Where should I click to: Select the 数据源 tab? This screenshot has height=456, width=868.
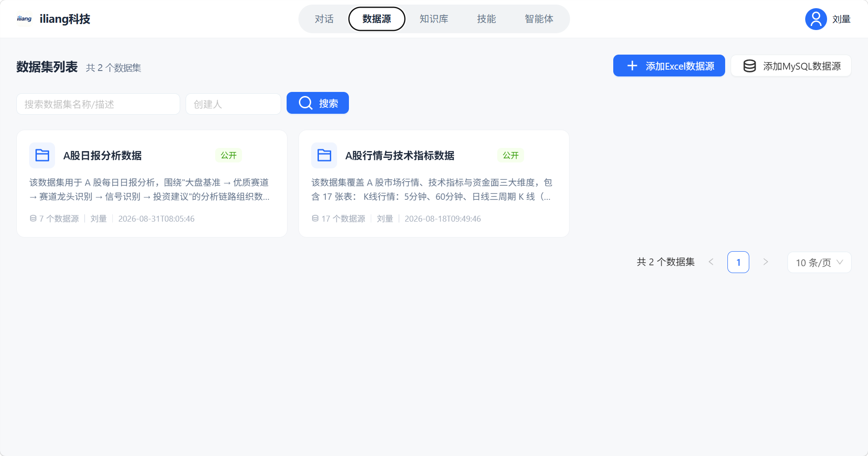tap(377, 19)
